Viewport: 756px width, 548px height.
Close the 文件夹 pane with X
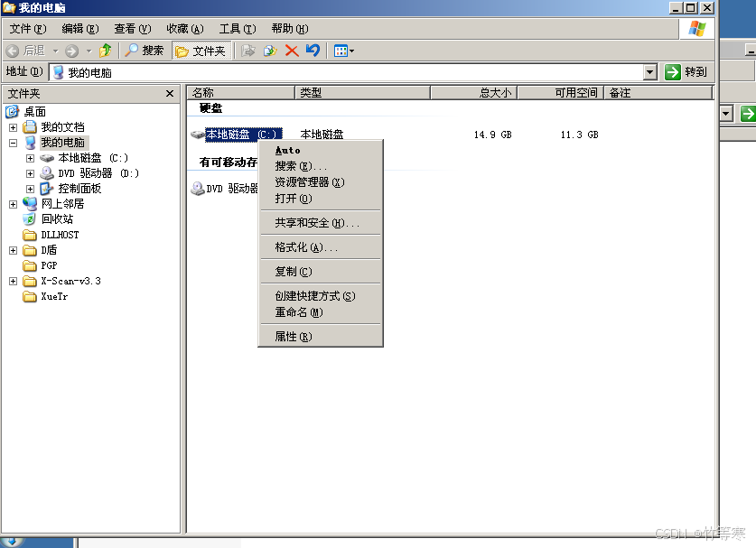(x=170, y=93)
